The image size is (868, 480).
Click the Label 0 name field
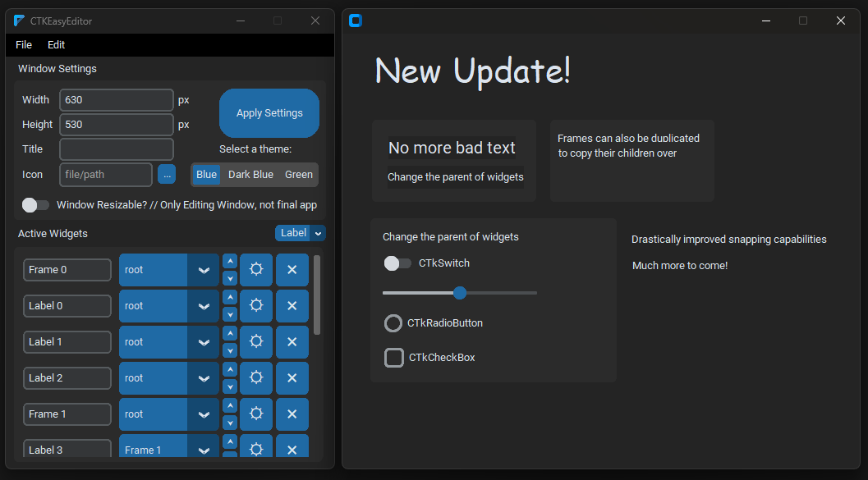pos(67,306)
